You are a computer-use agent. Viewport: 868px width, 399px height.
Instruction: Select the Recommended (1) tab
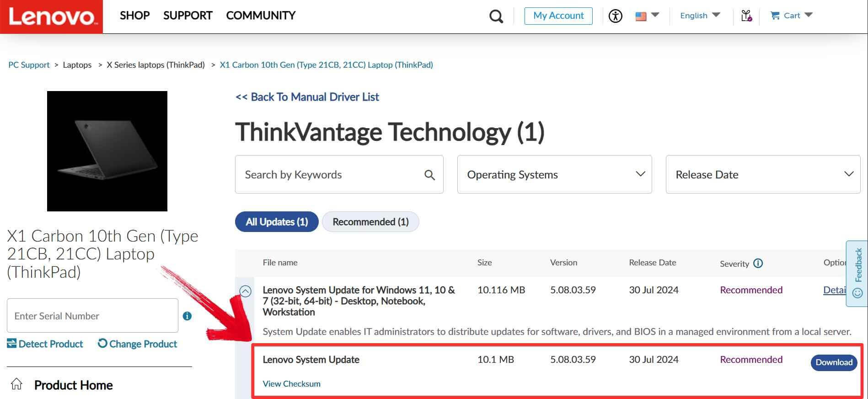(x=370, y=222)
